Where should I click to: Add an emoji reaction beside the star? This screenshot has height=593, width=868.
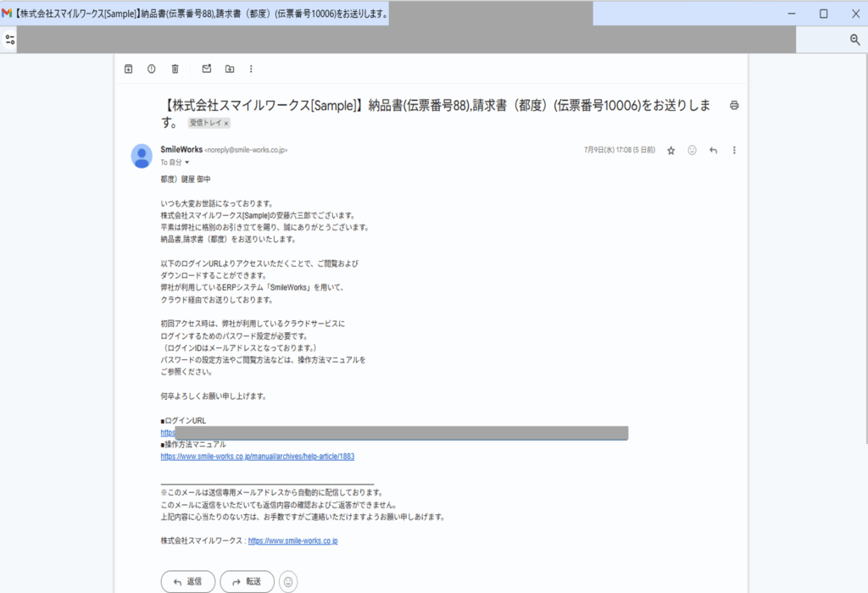pyautogui.click(x=692, y=150)
